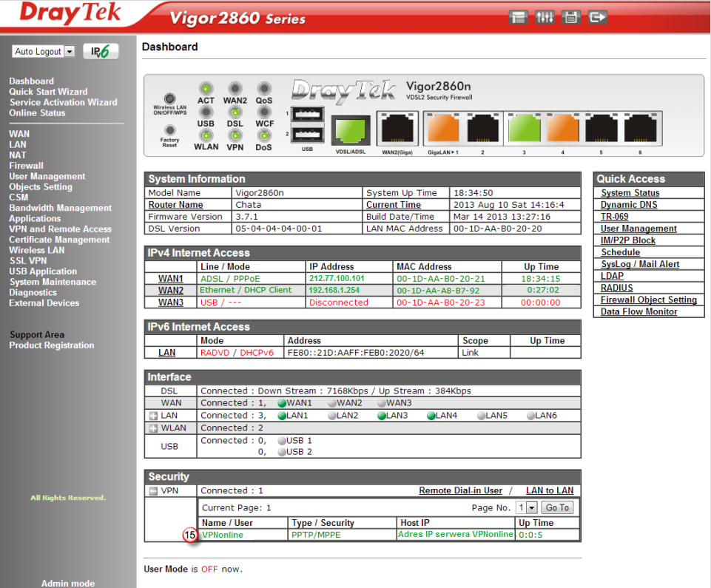The image size is (711, 588).
Task: Open the Current Time link
Action: point(394,205)
